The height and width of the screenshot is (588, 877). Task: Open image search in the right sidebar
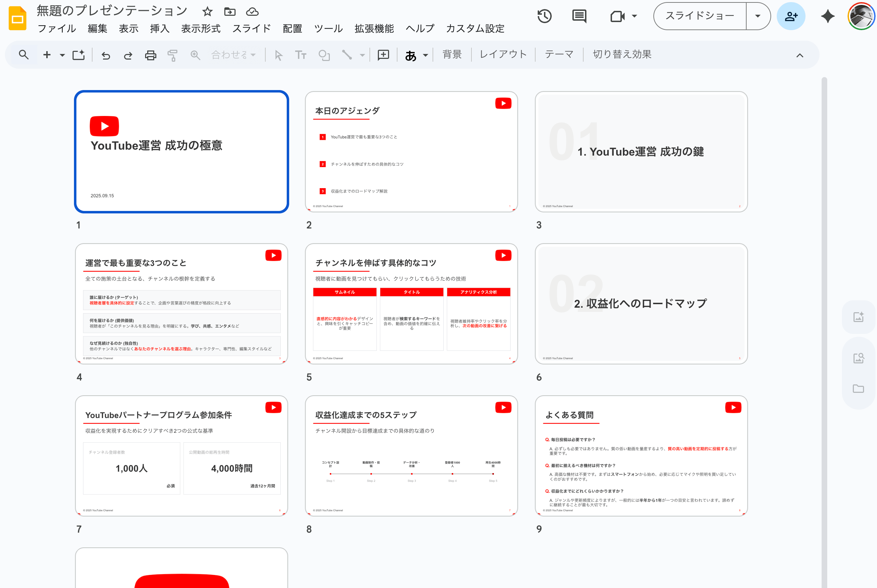tap(859, 358)
